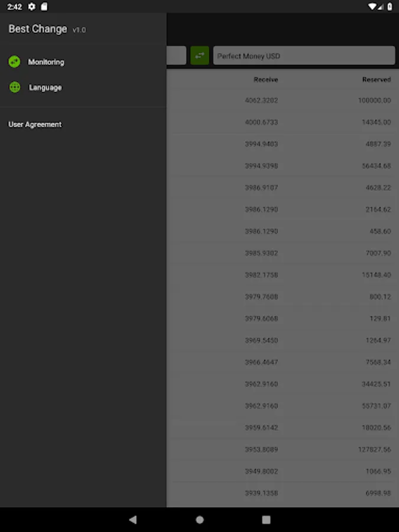This screenshot has height=532, width=399.
Task: Open the User Agreement link
Action: tap(35, 125)
